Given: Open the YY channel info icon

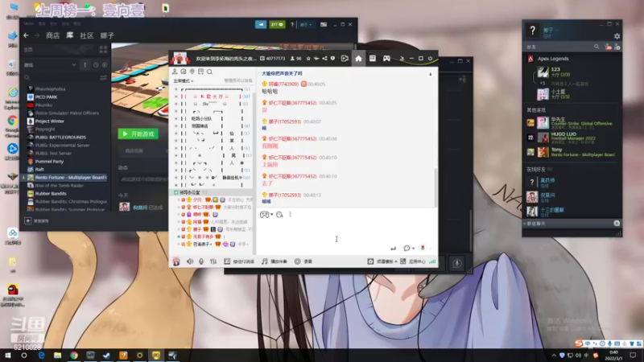Looking at the screenshot, I should [332, 59].
